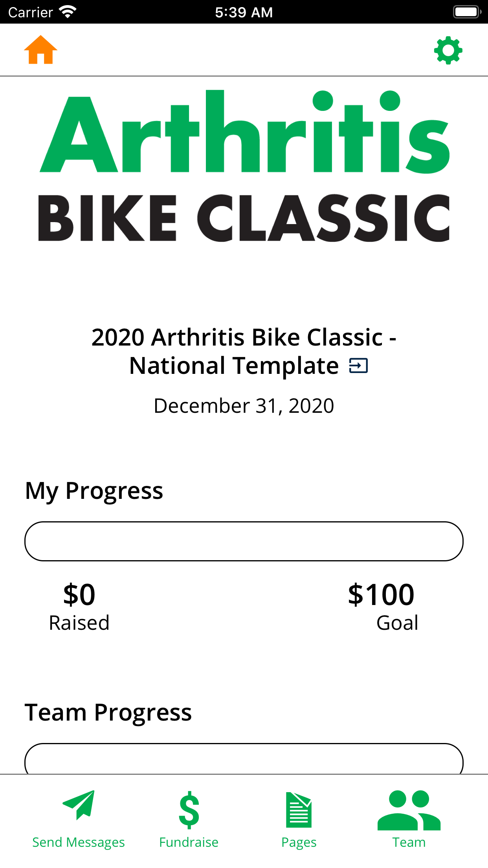Tap the green dollar sign icon
The height and width of the screenshot is (868, 488).
[x=189, y=809]
